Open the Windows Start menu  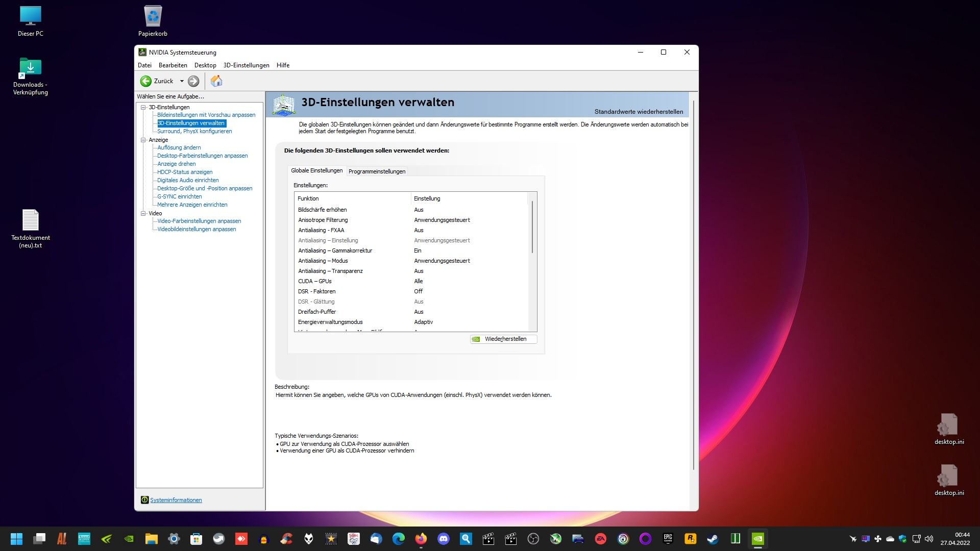point(17,539)
